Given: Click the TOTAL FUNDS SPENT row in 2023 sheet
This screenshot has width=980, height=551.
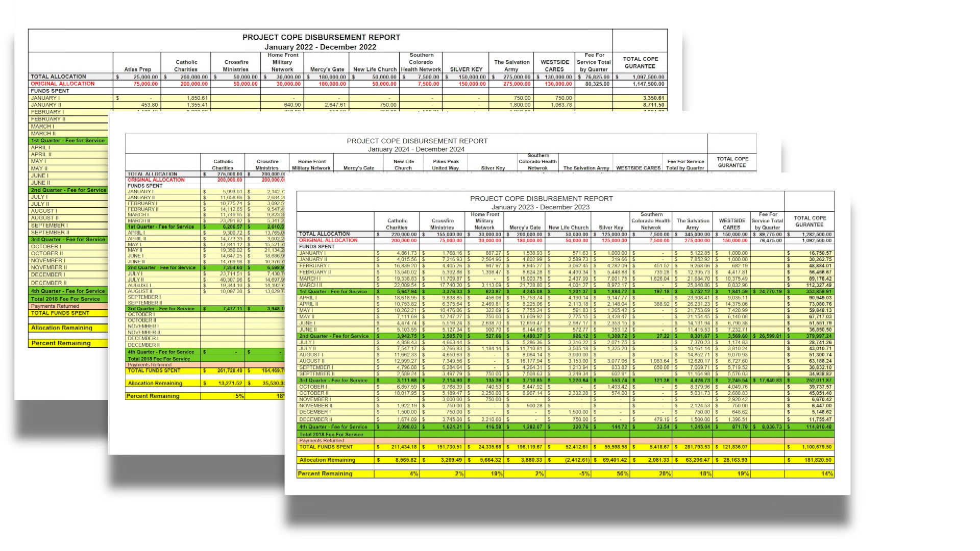Looking at the screenshot, I should tap(326, 447).
